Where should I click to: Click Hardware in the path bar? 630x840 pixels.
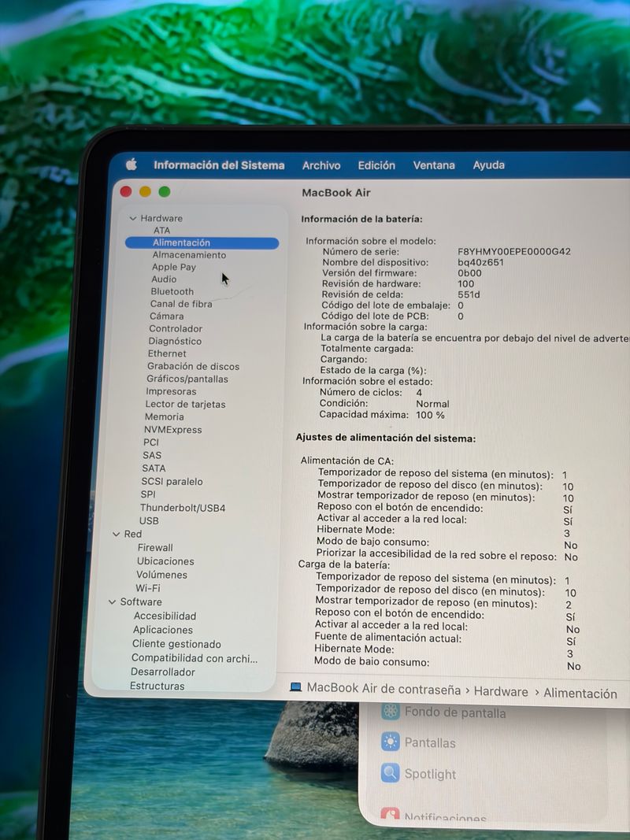pos(501,692)
